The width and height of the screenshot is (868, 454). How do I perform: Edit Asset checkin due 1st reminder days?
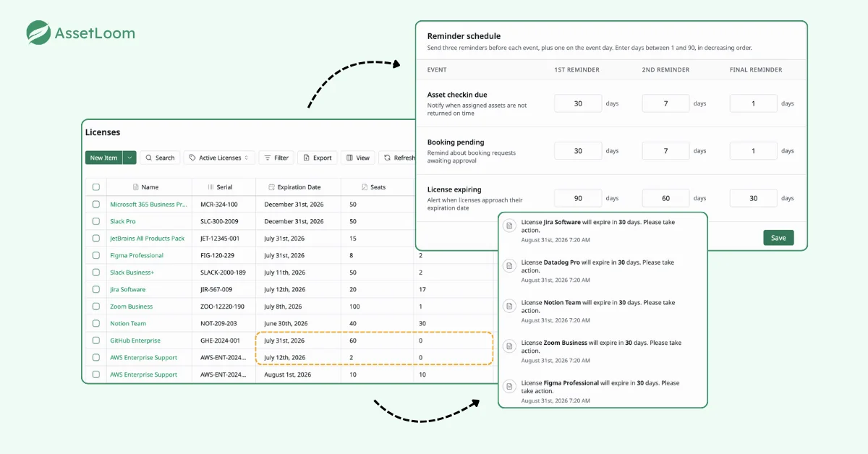tap(578, 103)
